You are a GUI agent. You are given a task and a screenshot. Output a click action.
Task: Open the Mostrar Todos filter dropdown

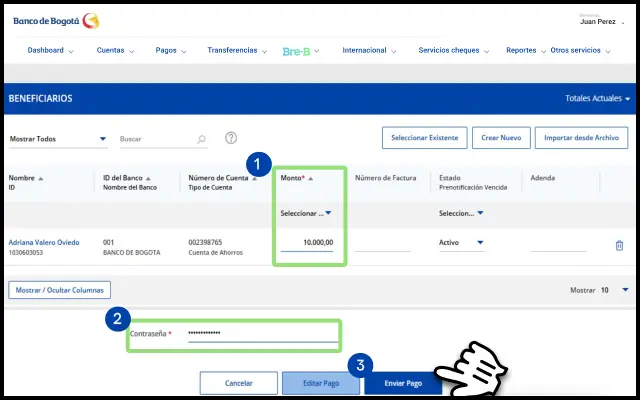click(58, 139)
